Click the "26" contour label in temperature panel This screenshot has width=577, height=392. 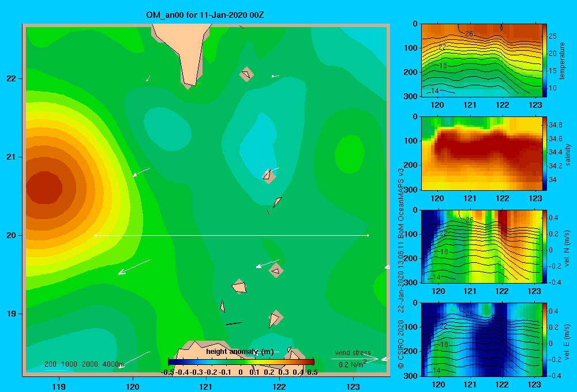tap(469, 34)
